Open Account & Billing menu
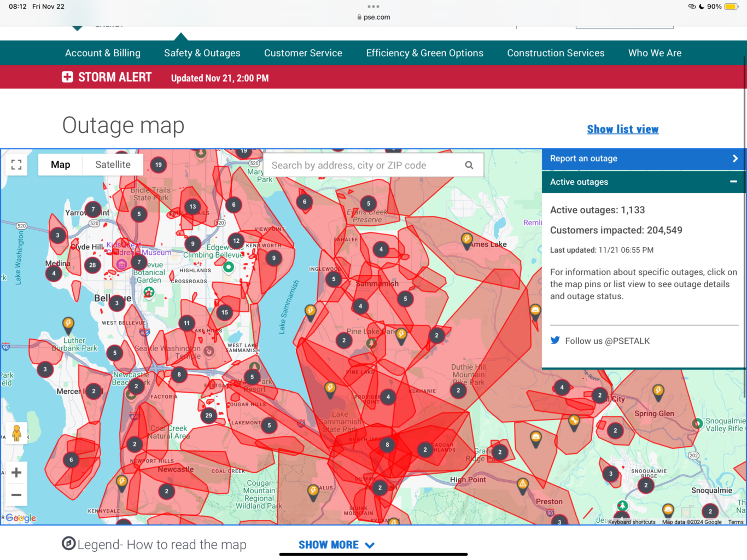This screenshot has width=747, height=560. point(103,53)
